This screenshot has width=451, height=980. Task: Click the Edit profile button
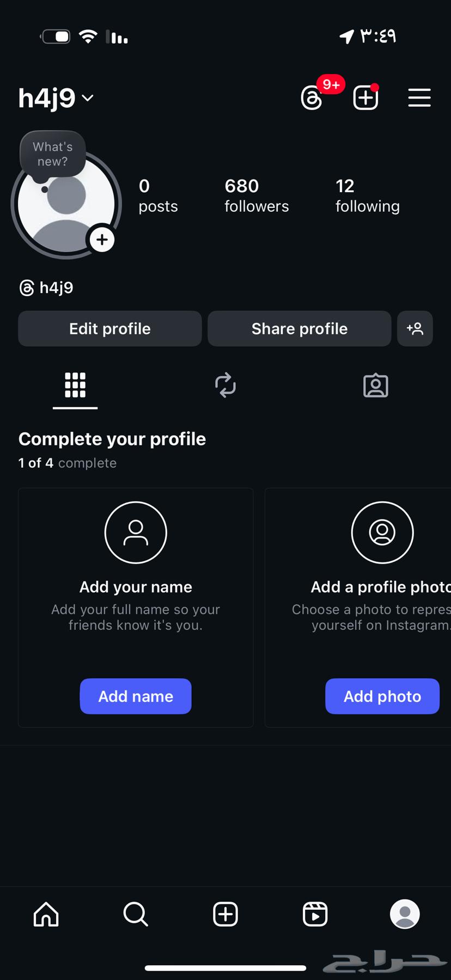(x=110, y=328)
